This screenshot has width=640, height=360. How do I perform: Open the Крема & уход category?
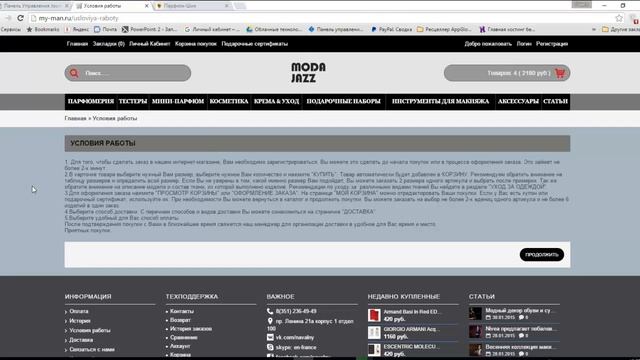pyautogui.click(x=277, y=102)
